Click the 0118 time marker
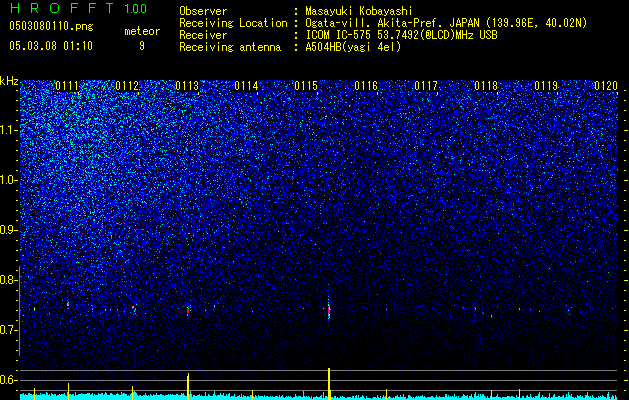 pyautogui.click(x=486, y=86)
